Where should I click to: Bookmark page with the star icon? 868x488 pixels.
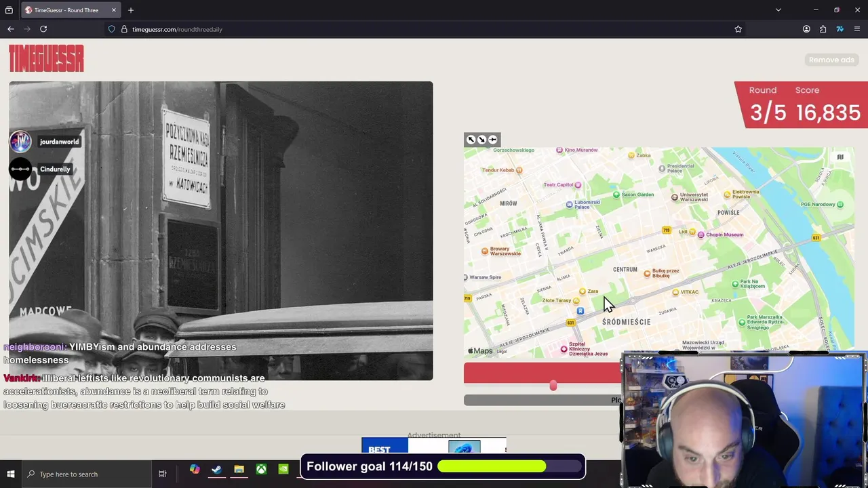pyautogui.click(x=738, y=29)
